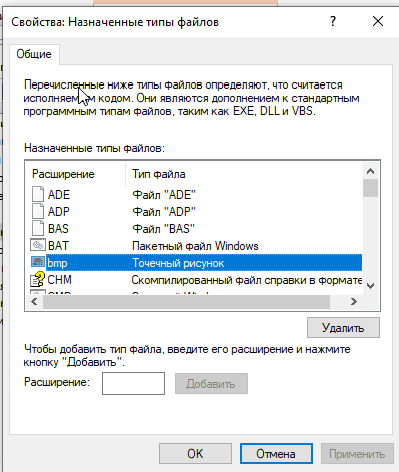
Task: Click the vertical scrollbar thumb
Action: 370,188
